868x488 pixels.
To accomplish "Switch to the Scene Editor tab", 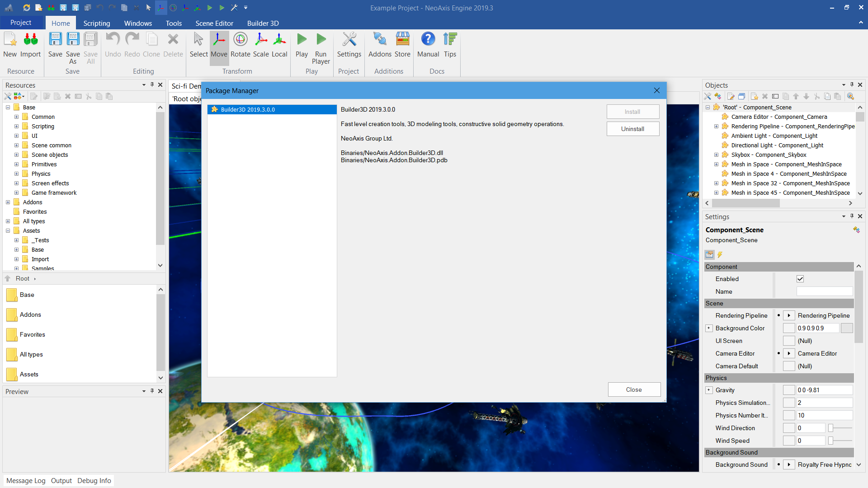I will click(x=214, y=23).
